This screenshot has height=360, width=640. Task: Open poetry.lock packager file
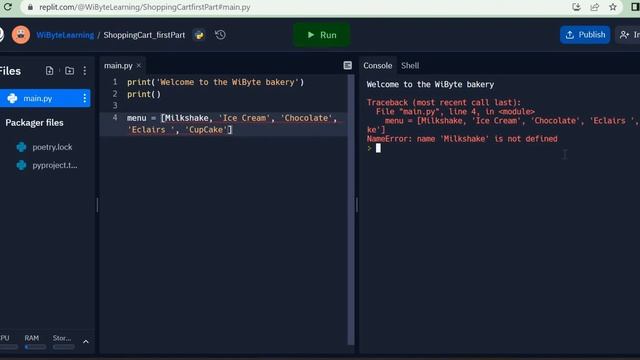pyautogui.click(x=52, y=147)
